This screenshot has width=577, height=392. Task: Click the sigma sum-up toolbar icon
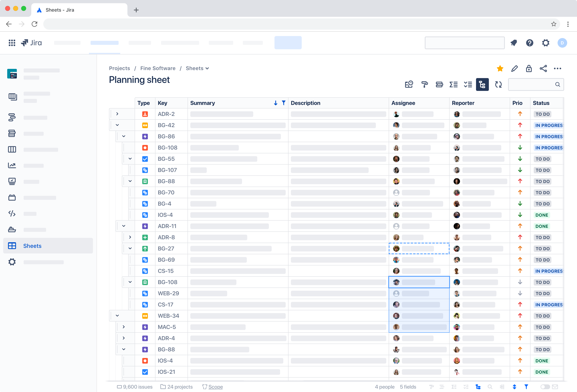click(x=453, y=85)
